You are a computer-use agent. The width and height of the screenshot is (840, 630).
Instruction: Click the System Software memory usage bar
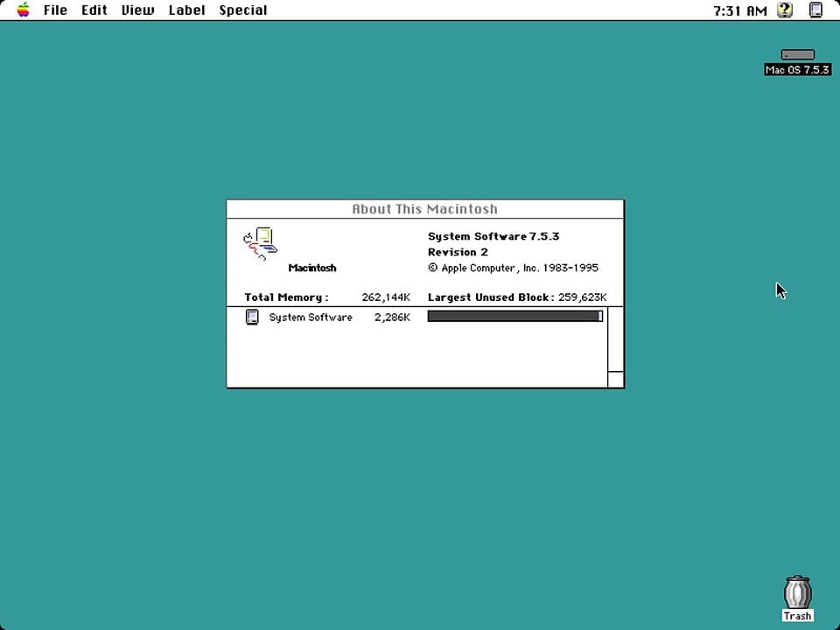coord(514,317)
